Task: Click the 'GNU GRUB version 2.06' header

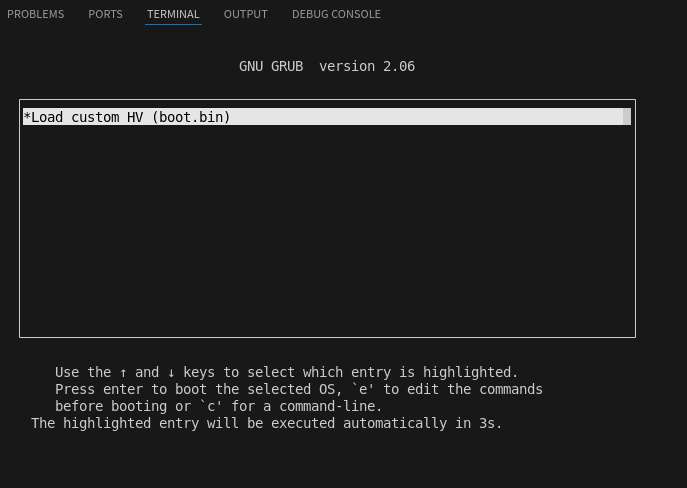Action: pyautogui.click(x=327, y=66)
